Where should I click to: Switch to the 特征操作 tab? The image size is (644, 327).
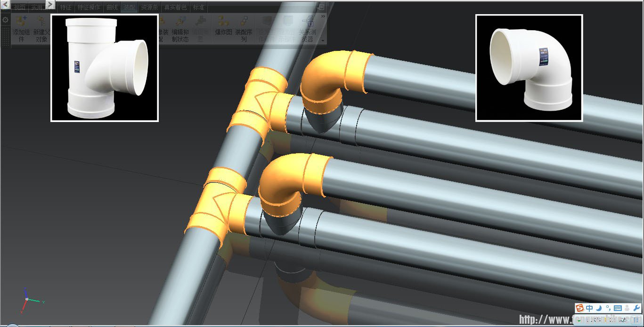point(89,8)
